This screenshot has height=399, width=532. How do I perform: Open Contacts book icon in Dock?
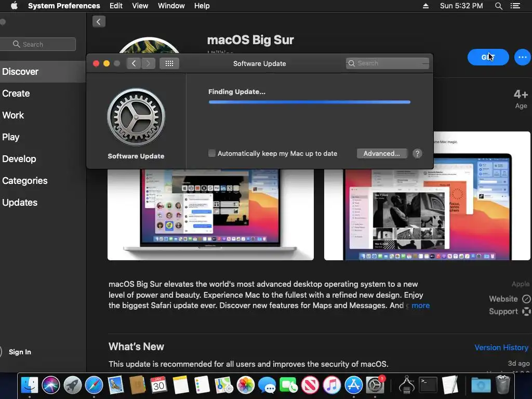pyautogui.click(x=137, y=385)
